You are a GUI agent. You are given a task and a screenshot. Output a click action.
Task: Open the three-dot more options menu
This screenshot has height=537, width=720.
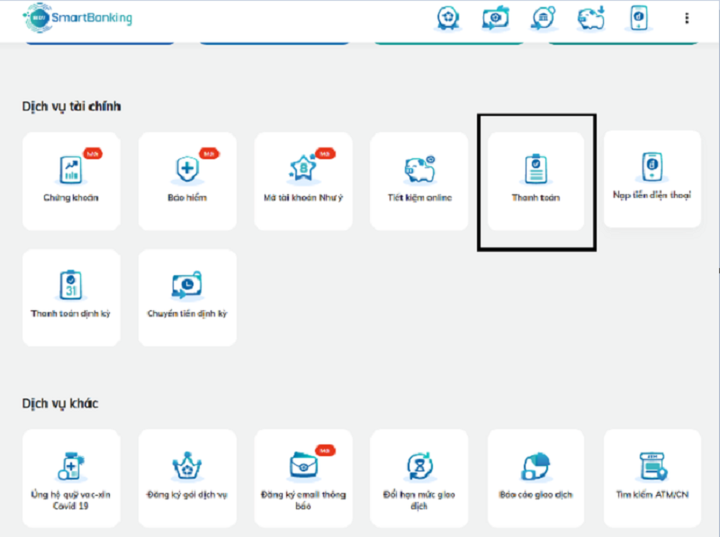pos(687,18)
